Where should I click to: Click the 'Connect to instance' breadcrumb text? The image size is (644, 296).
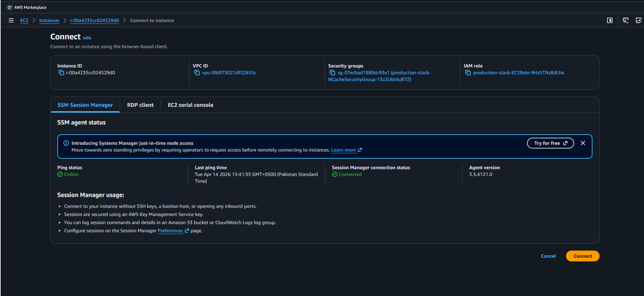pyautogui.click(x=152, y=20)
